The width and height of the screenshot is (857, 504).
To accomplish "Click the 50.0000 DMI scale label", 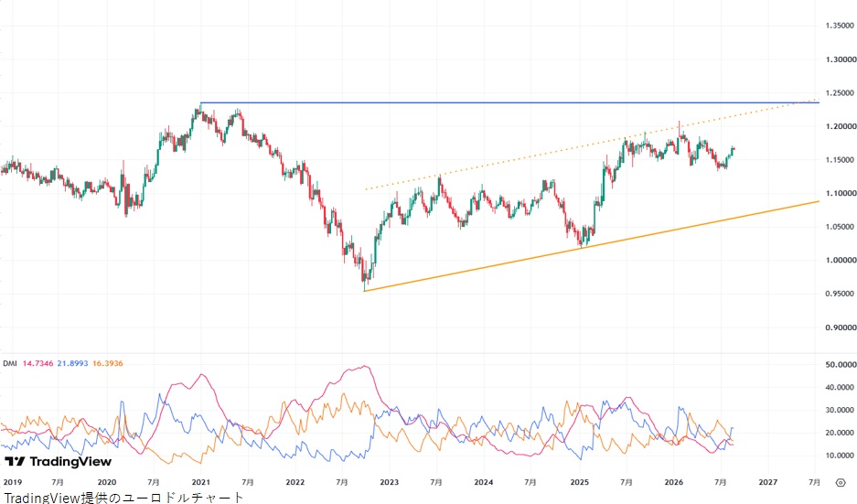I will tap(840, 365).
